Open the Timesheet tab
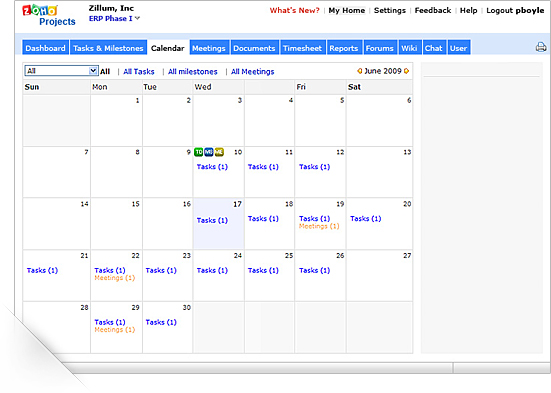Image resolution: width=551 pixels, height=393 pixels. [x=303, y=48]
